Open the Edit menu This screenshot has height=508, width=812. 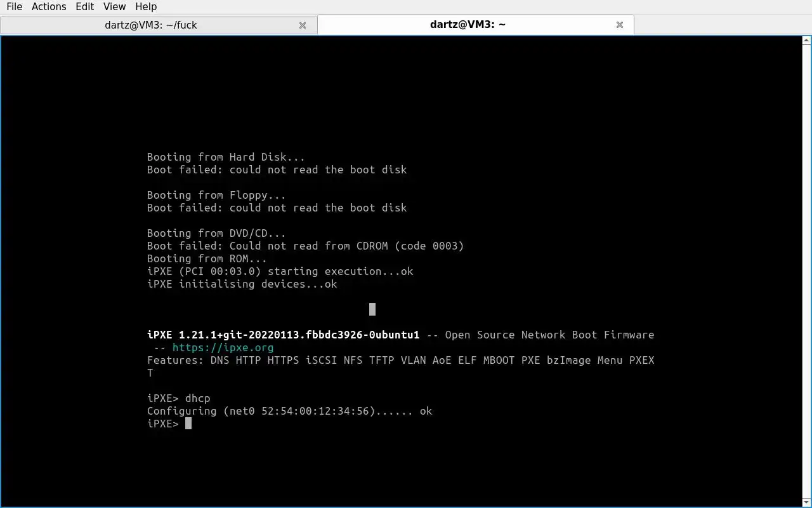pyautogui.click(x=84, y=6)
